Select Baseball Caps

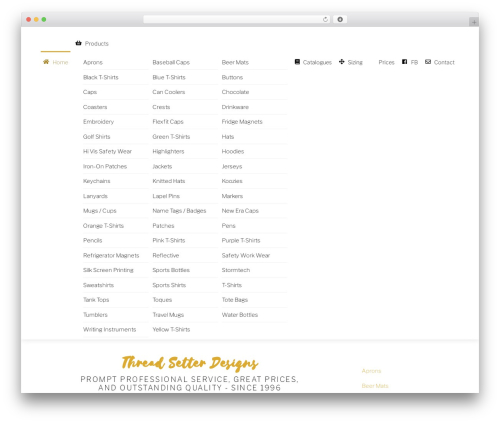click(171, 62)
